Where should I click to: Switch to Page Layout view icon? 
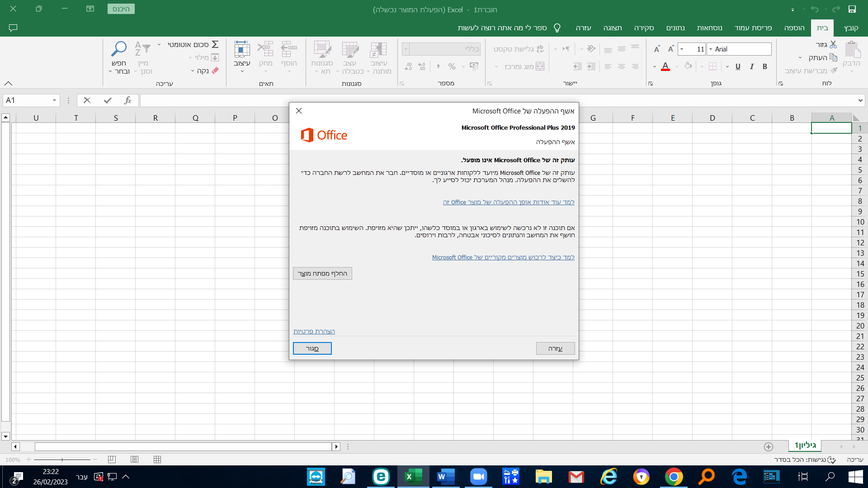coord(134,460)
